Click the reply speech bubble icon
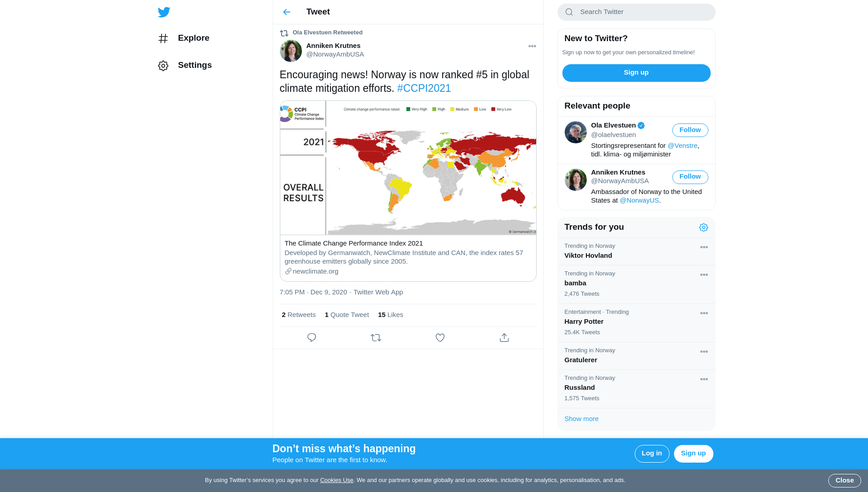 click(x=311, y=338)
